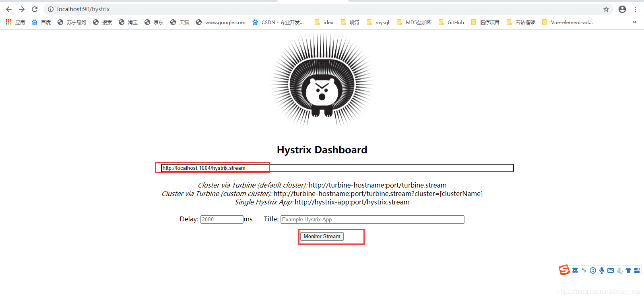644x299 pixels.
Task: Open the 苏宁易购 bookmark
Action: pyautogui.click(x=72, y=22)
